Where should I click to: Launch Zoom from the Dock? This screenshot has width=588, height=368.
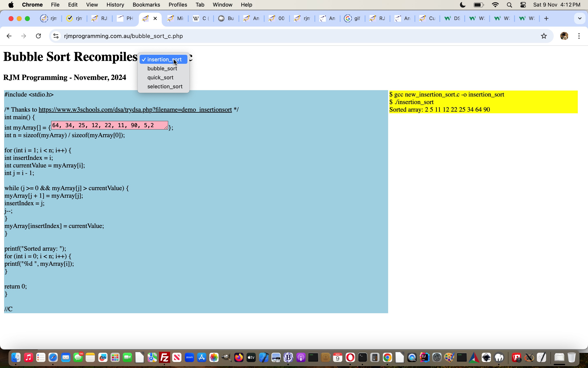tap(189, 358)
